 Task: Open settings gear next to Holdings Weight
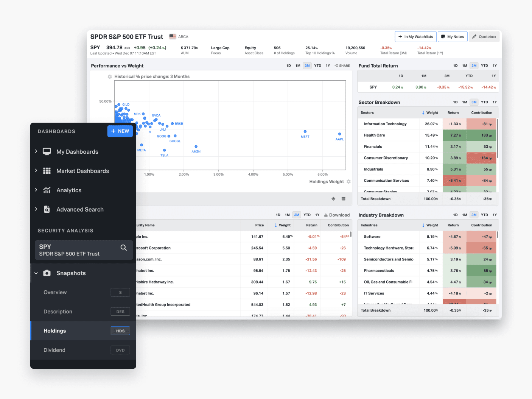click(348, 182)
